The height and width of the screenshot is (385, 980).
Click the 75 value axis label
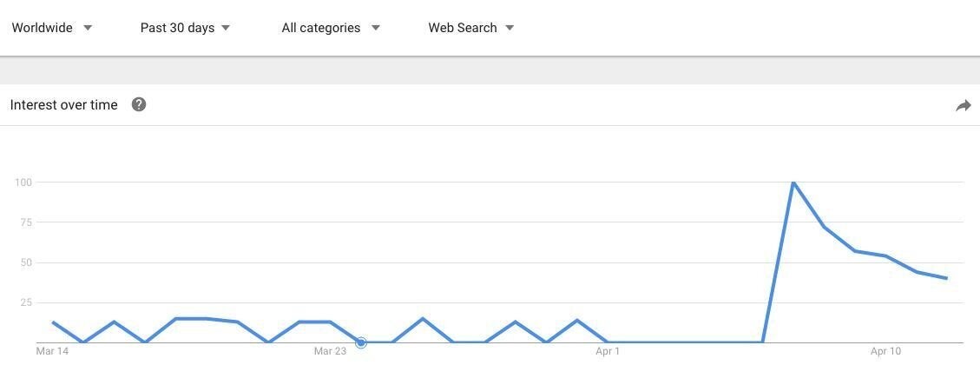pos(25,222)
